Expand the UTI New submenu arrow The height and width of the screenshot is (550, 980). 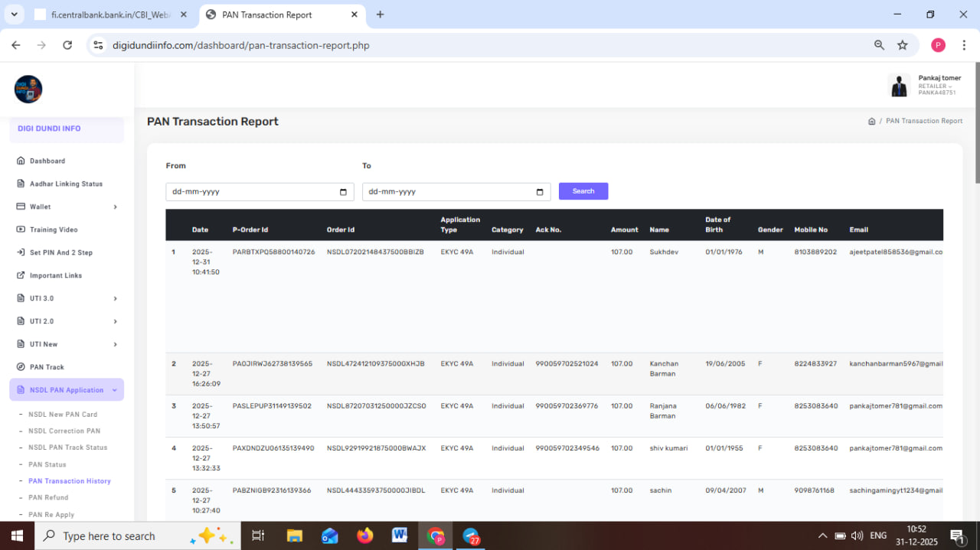(x=115, y=344)
